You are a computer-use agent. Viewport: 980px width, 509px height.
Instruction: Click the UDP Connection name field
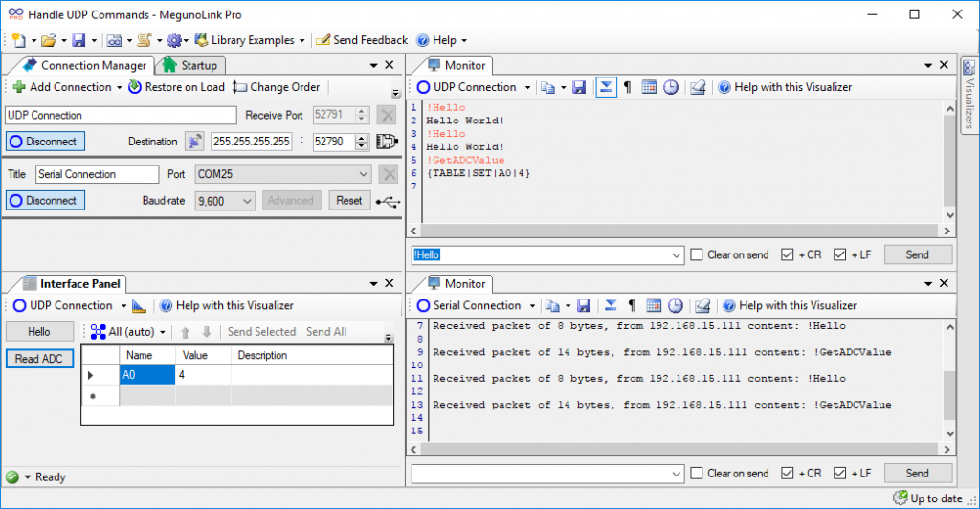pyautogui.click(x=122, y=115)
